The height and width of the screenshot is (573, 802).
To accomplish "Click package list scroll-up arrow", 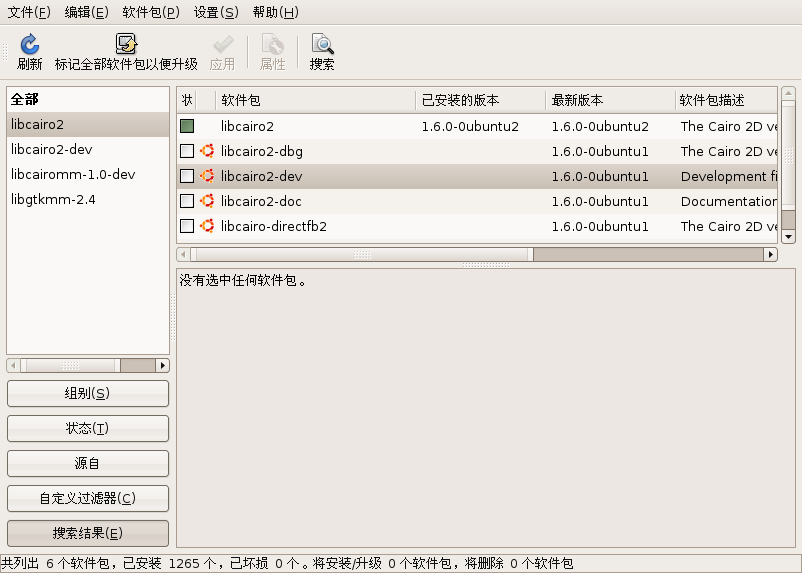I will [x=788, y=93].
